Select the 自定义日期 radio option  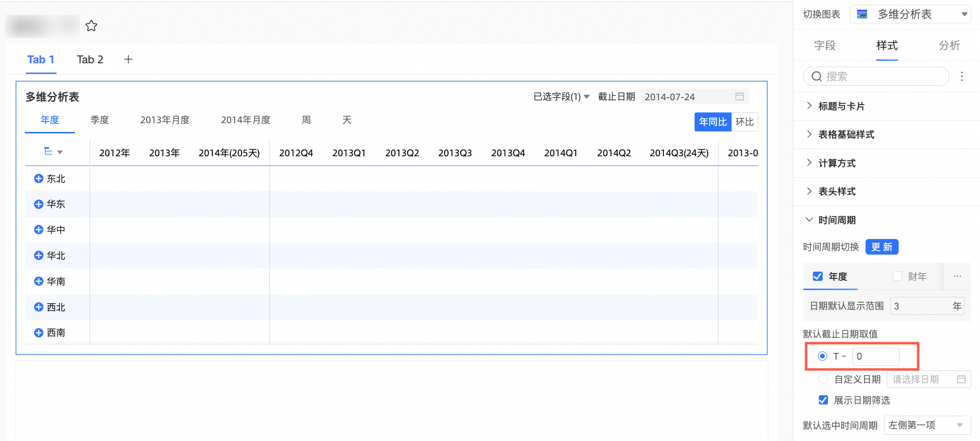tap(823, 379)
